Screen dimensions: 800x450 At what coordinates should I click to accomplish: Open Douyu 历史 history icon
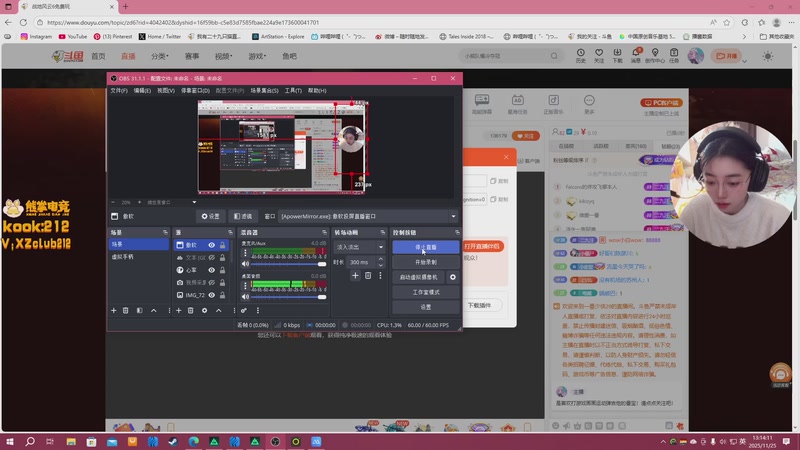(x=581, y=55)
